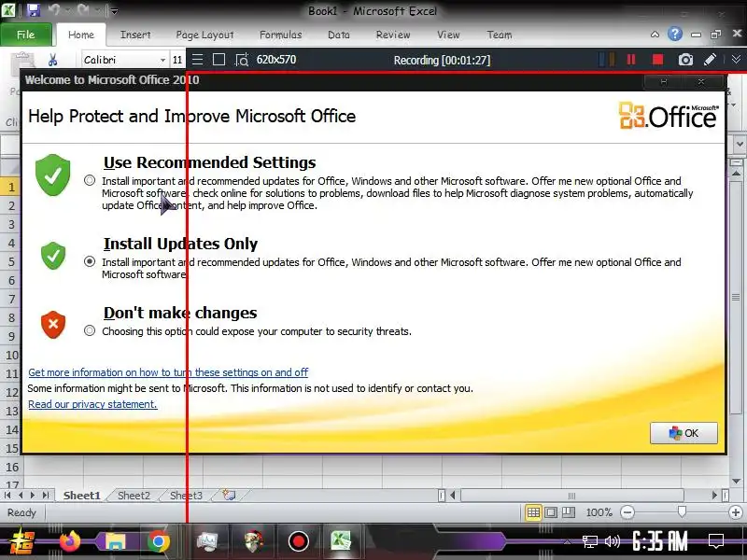This screenshot has height=560, width=747.
Task: Open the File tab in Excel
Action: coord(26,35)
